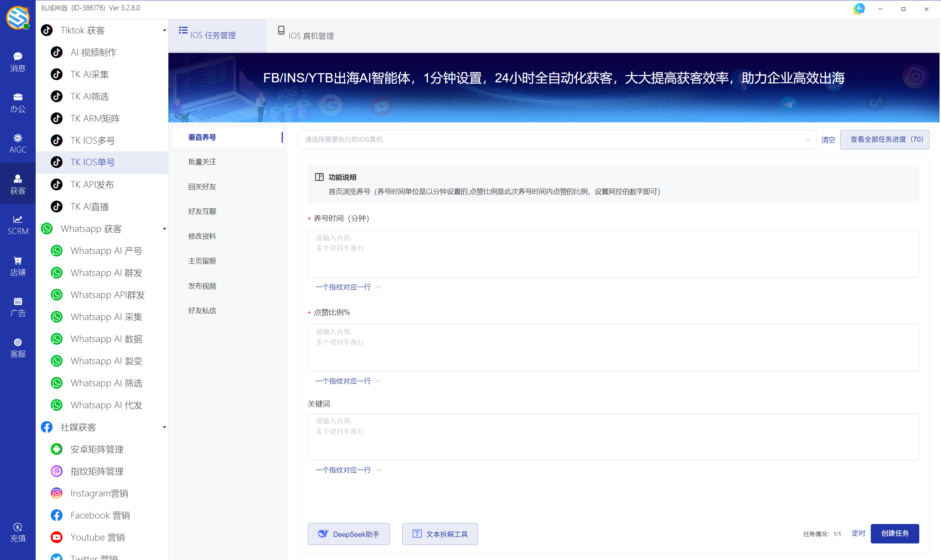
Task: Click the 清空 clear link
Action: click(828, 140)
